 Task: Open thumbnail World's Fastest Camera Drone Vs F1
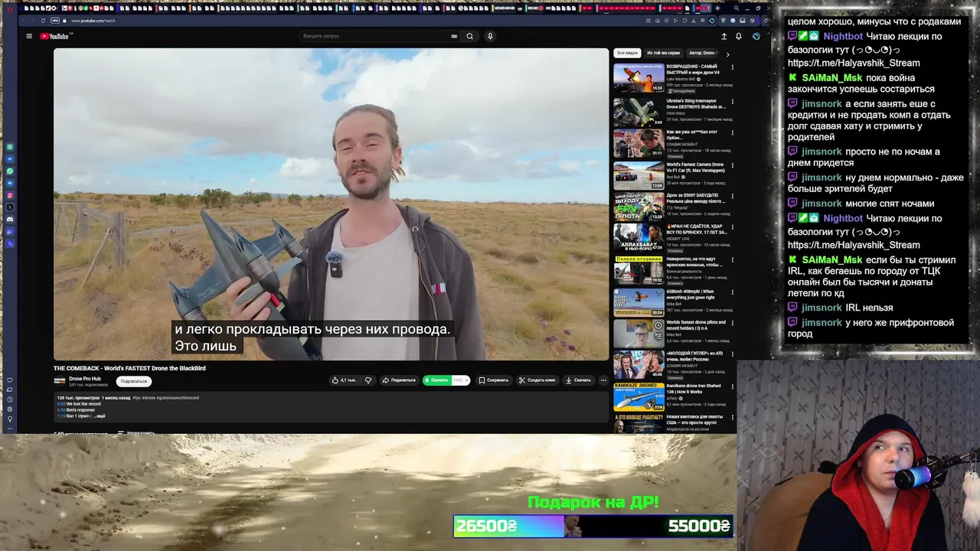(x=639, y=175)
